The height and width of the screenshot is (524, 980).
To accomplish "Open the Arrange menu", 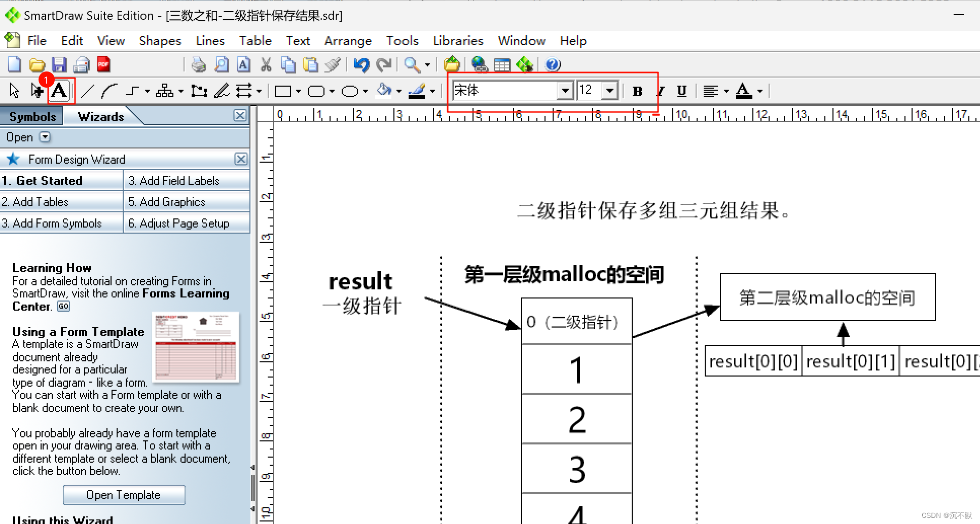I will click(348, 41).
